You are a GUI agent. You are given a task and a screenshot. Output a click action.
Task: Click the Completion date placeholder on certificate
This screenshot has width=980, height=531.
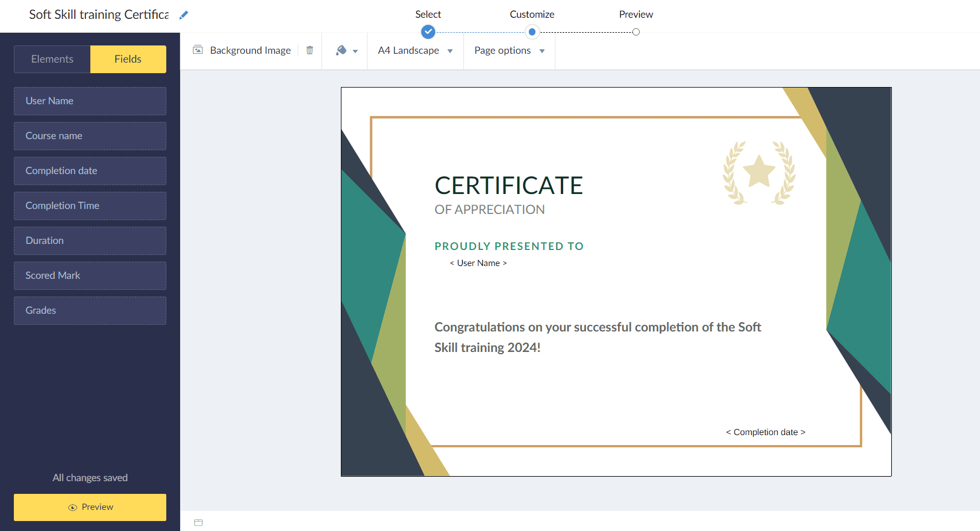point(765,432)
